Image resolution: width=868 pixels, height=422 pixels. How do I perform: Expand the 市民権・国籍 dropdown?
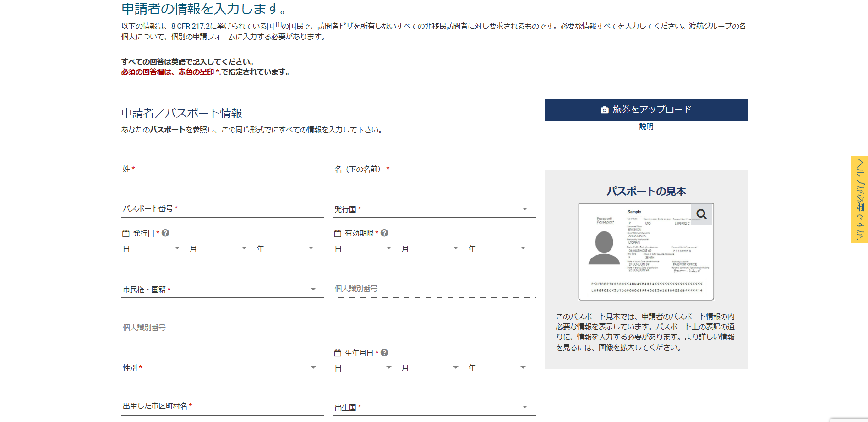222,290
